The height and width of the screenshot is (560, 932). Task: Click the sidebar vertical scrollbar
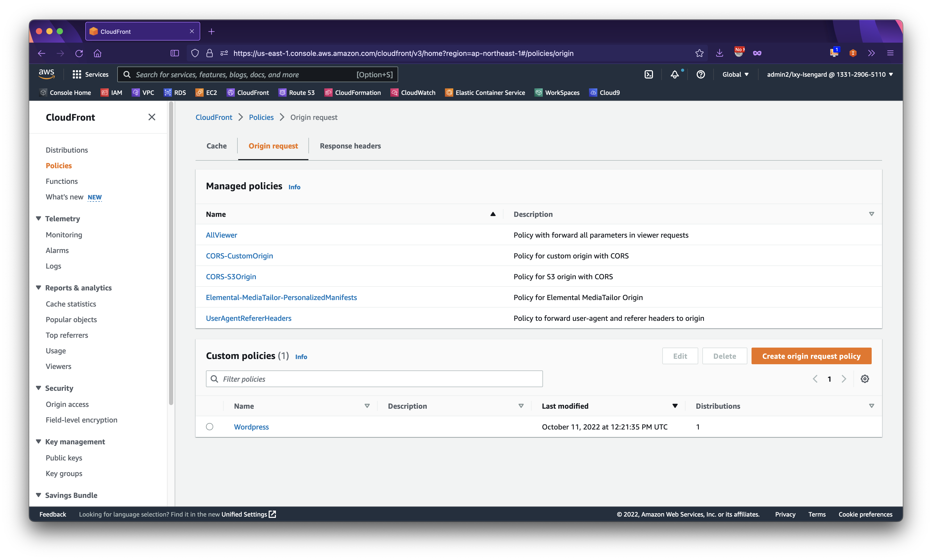(171, 253)
